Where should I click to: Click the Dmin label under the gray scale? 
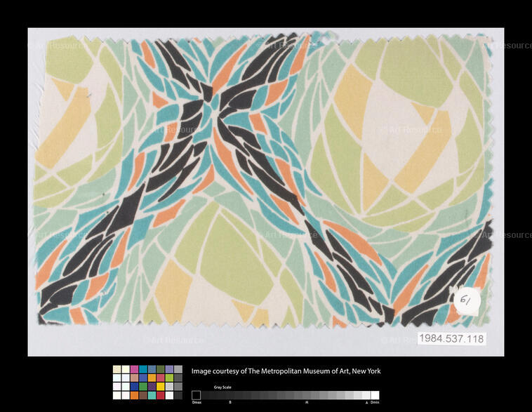tap(375, 402)
